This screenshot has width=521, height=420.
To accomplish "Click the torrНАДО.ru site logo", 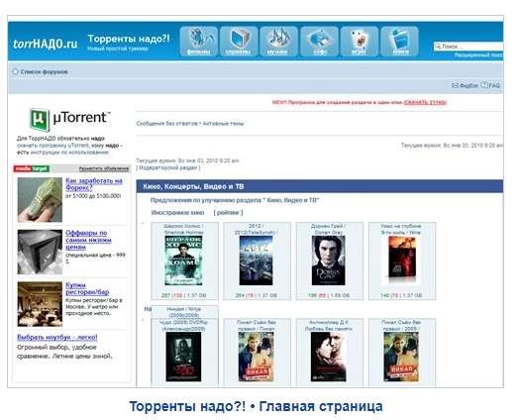I will 46,44.
